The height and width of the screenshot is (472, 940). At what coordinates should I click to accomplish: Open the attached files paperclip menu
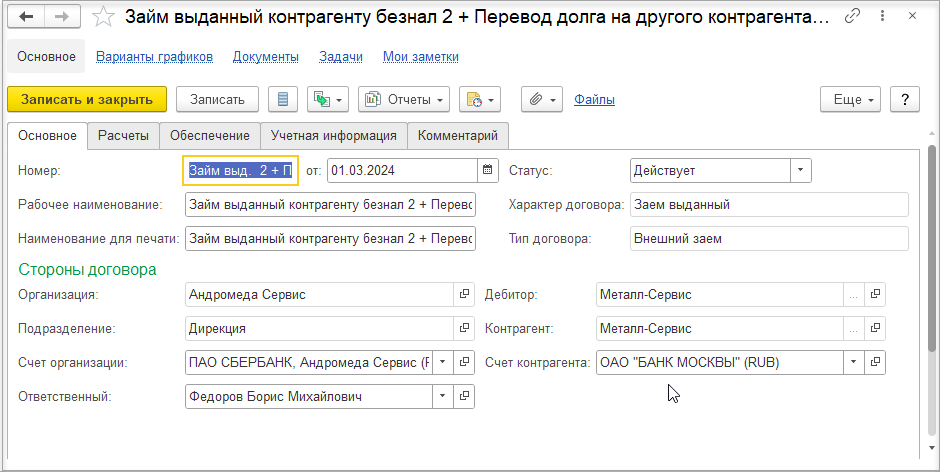[x=542, y=100]
